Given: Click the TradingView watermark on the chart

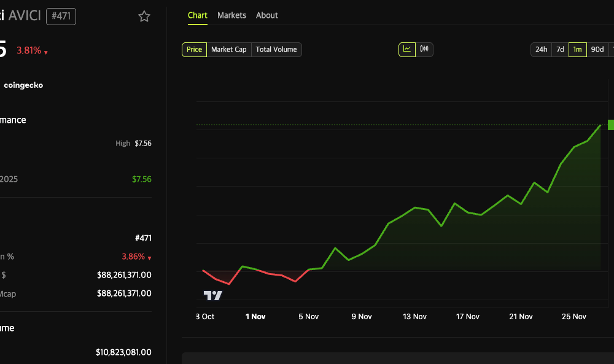Looking at the screenshot, I should click(212, 295).
